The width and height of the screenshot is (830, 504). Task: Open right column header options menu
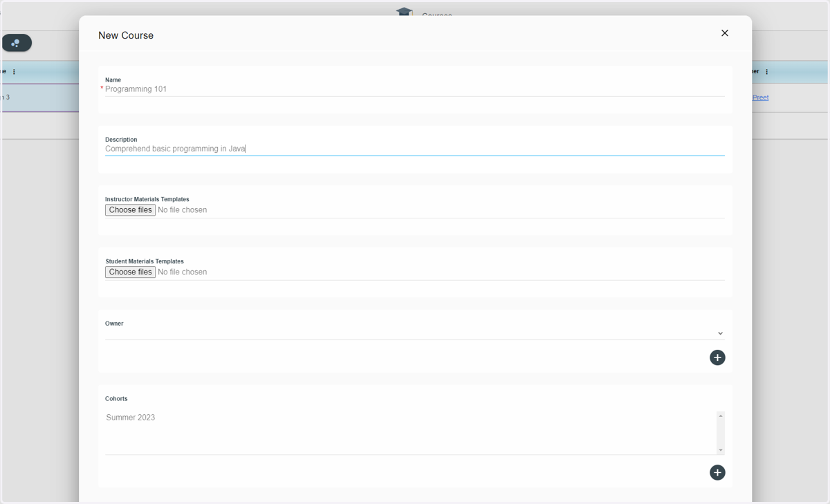point(766,72)
